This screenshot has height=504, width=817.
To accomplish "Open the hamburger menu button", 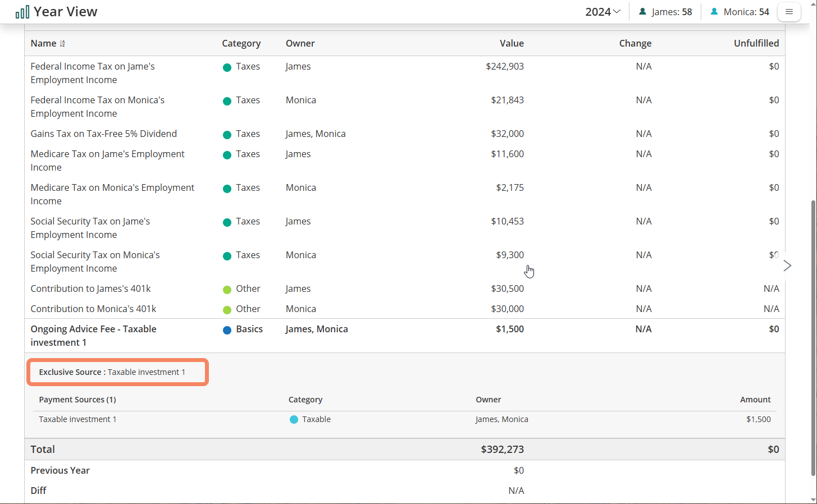I will point(789,12).
